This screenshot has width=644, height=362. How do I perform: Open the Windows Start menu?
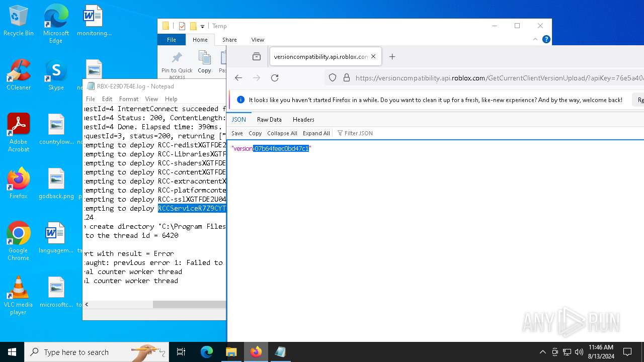coord(12,352)
